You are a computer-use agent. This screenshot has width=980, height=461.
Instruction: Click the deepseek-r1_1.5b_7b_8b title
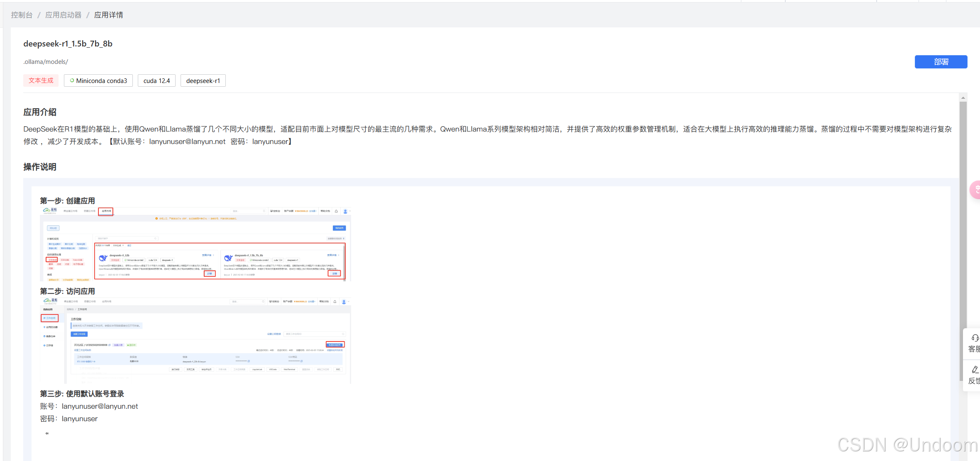[68, 44]
